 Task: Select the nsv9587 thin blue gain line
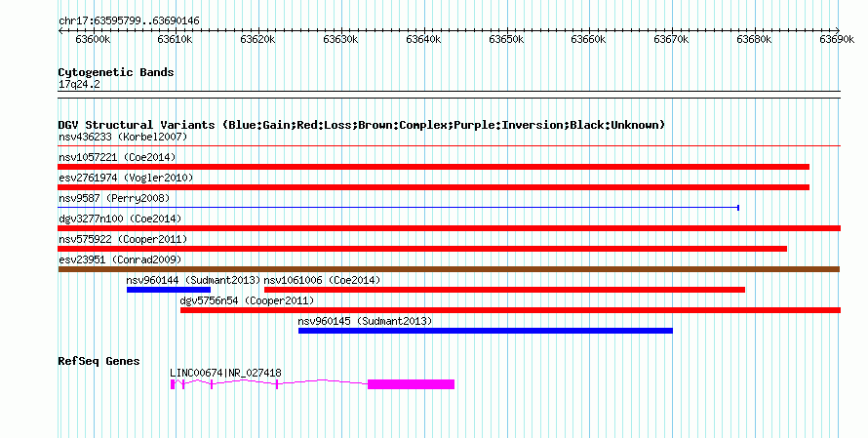[399, 208]
